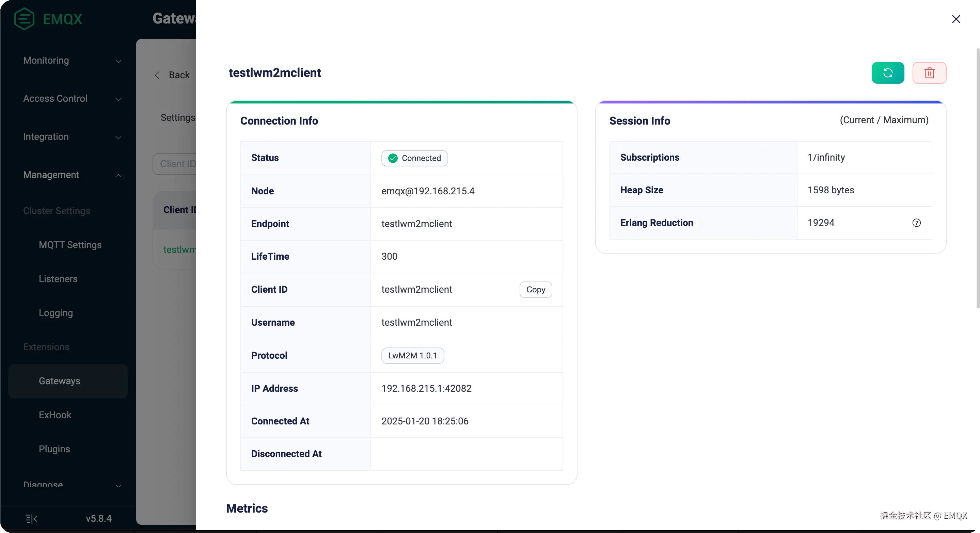980x533 pixels.
Task: Navigate to the Plugins page
Action: coord(54,449)
